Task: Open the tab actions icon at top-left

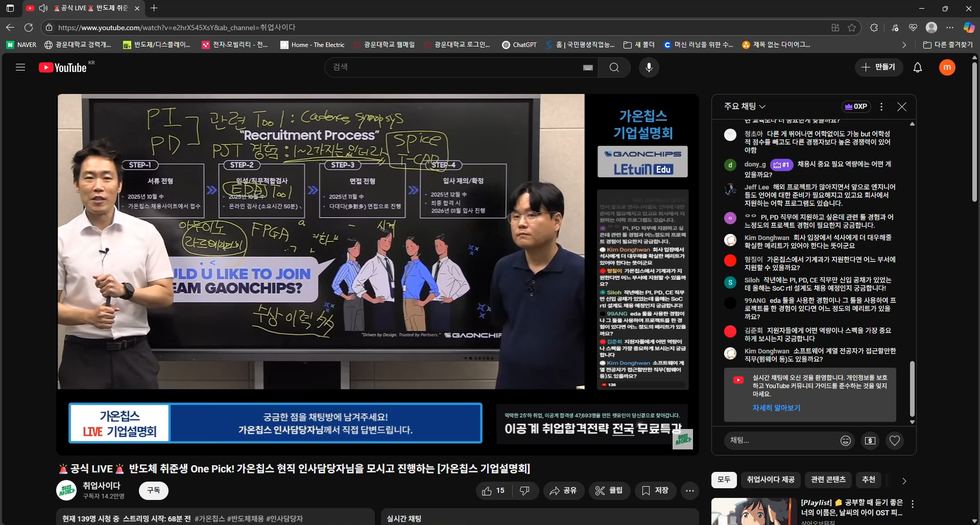Action: [x=10, y=8]
